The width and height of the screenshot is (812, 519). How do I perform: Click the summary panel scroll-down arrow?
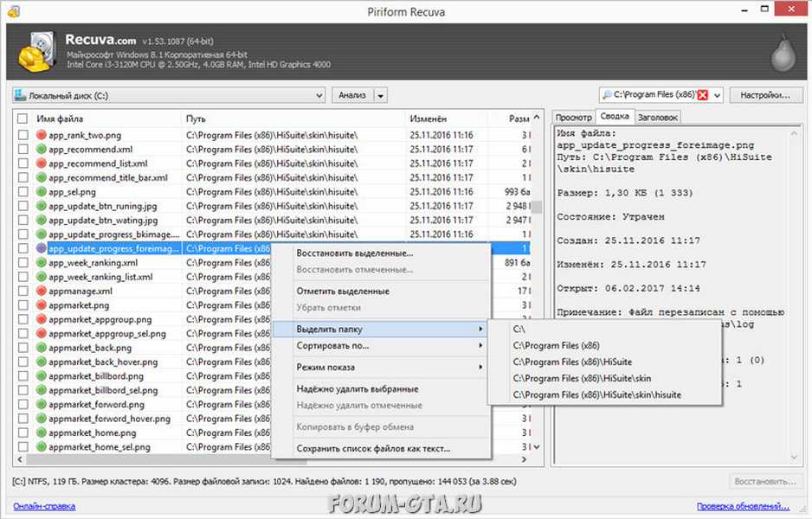click(795, 458)
